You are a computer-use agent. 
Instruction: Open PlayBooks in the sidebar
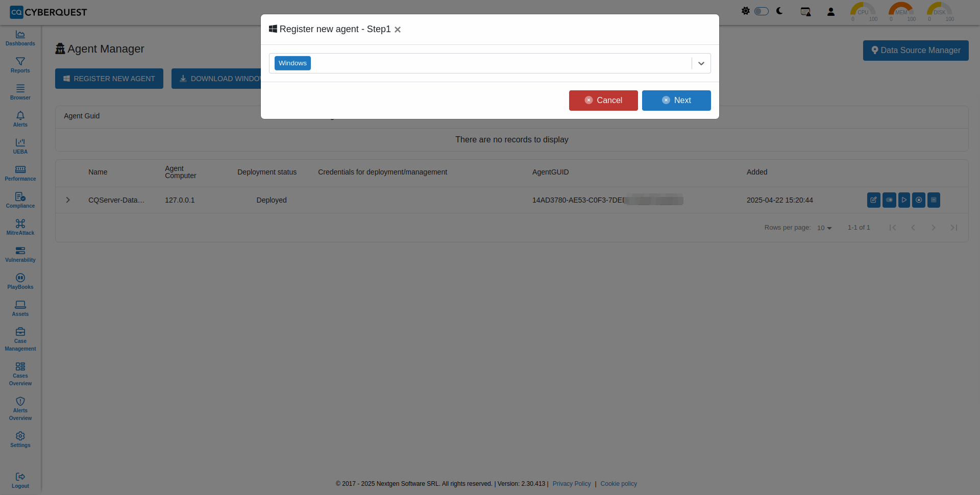click(20, 281)
